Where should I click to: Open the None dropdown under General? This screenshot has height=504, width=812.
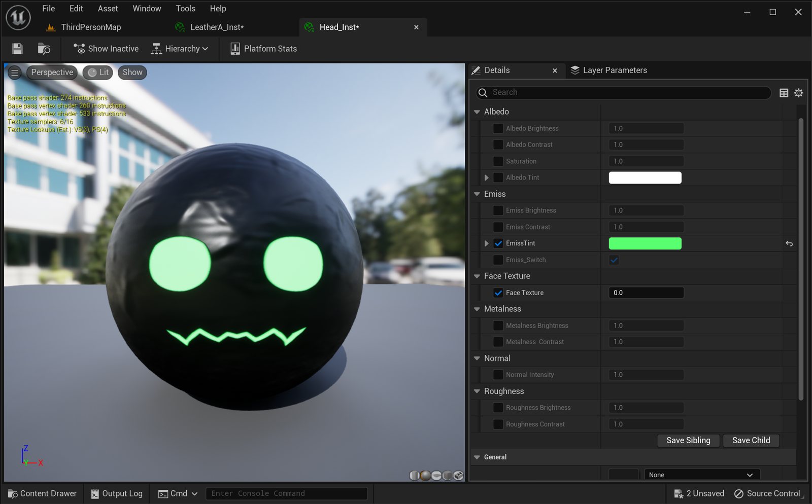point(702,475)
